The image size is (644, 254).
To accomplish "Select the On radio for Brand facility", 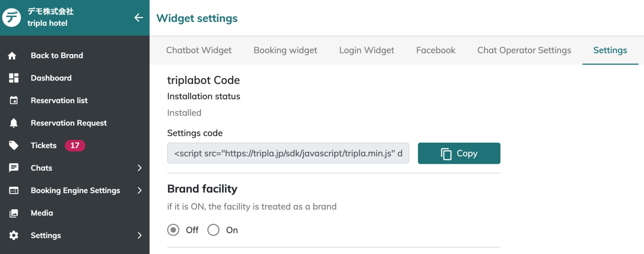I will (x=213, y=230).
